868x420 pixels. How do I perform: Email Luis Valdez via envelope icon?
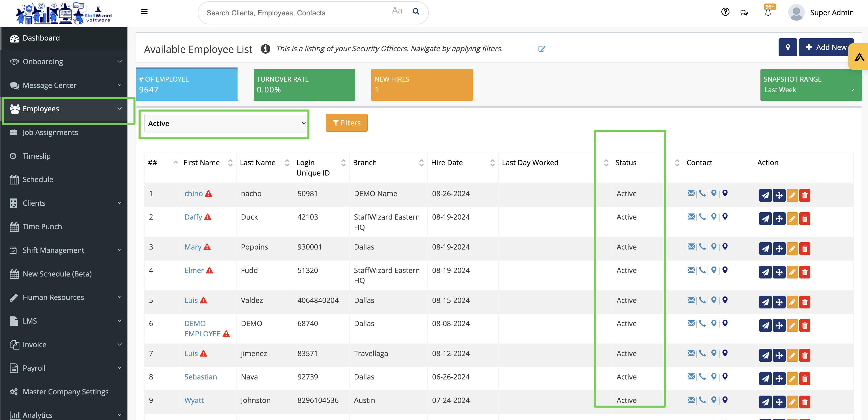[691, 300]
